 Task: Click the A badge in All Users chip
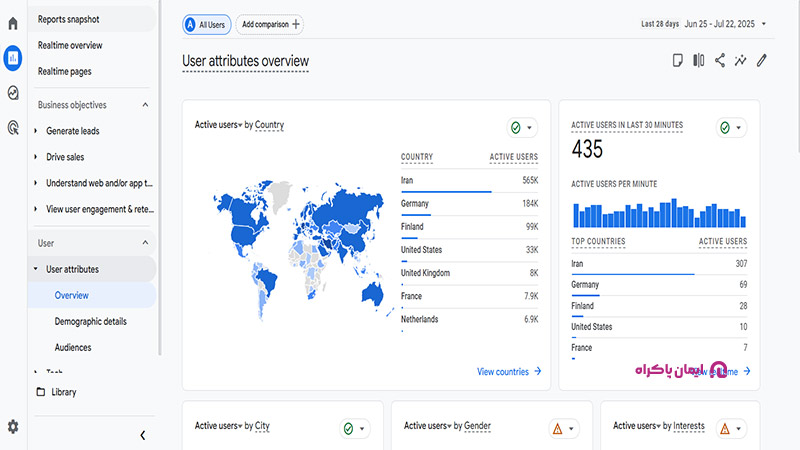click(190, 24)
